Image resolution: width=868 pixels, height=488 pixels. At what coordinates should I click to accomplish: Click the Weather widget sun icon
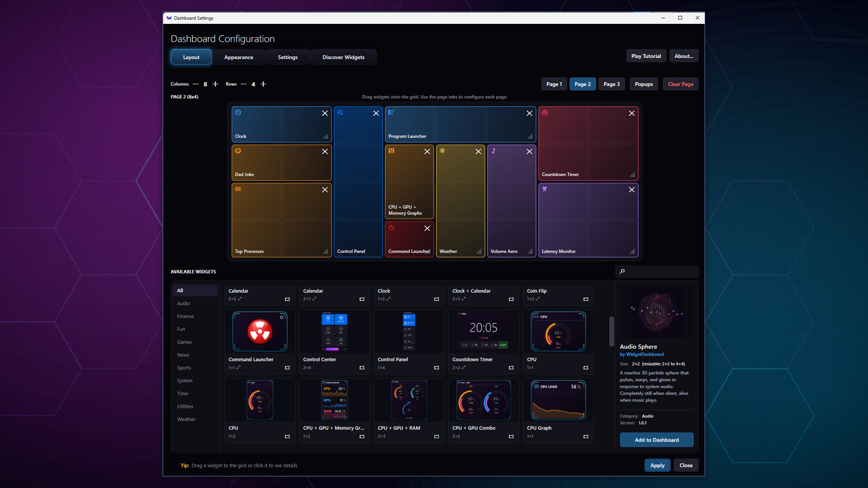coord(442,151)
